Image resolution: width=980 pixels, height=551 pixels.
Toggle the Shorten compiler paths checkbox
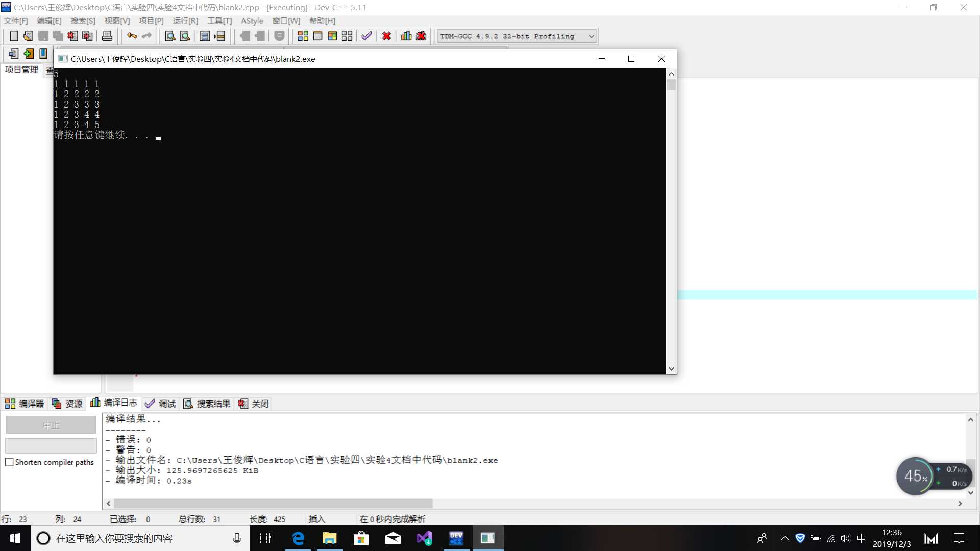9,462
